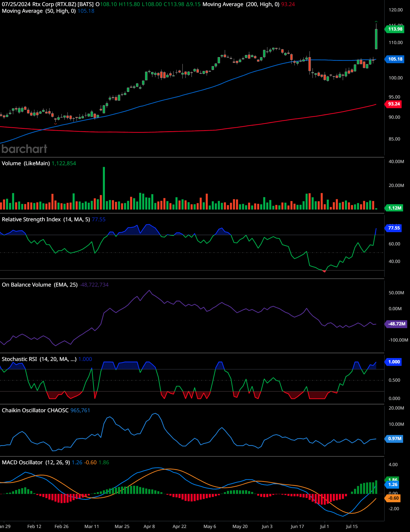Click the 10.00M Chaikin axis label

click(x=396, y=424)
